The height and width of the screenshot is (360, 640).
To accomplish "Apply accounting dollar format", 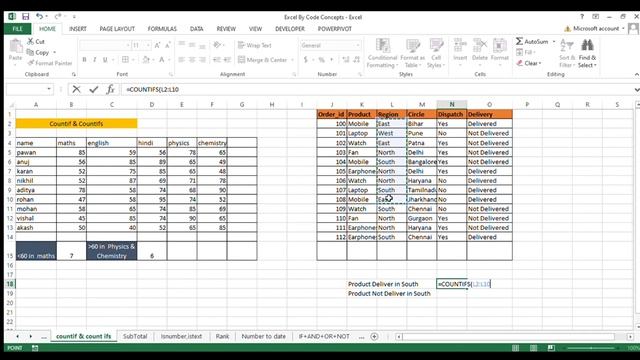I will point(305,60).
